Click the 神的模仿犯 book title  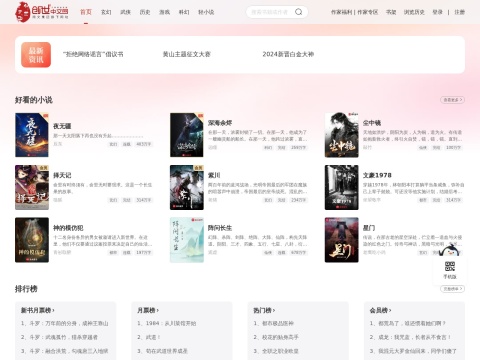(x=68, y=228)
